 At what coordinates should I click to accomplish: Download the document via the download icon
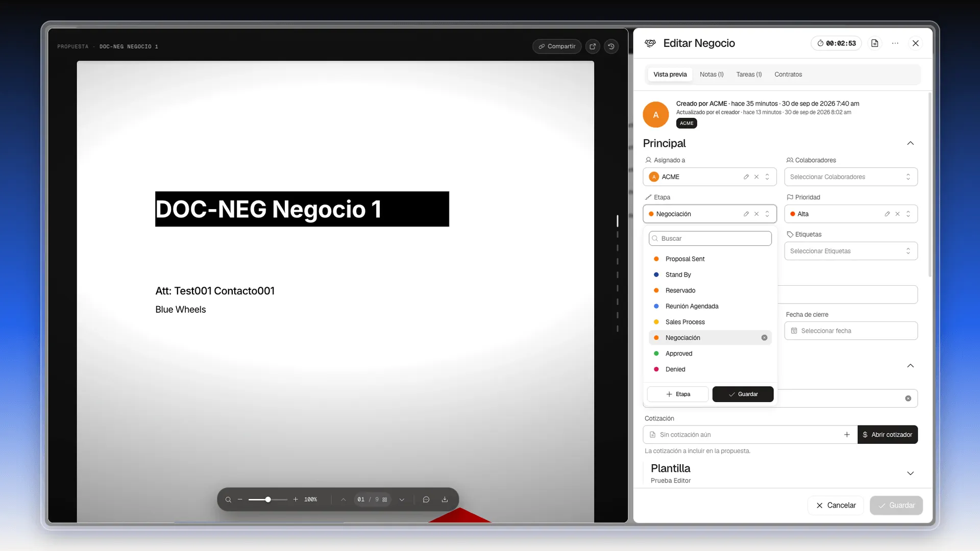tap(445, 499)
